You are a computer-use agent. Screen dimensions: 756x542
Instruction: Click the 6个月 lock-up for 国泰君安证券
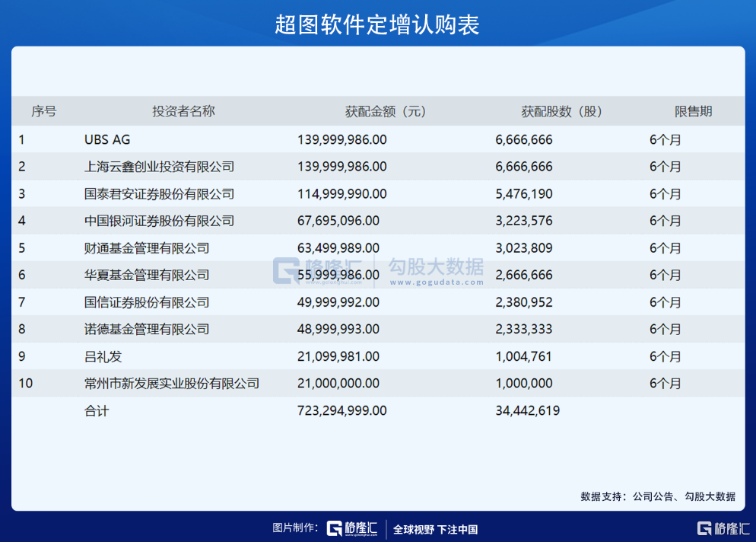[665, 194]
